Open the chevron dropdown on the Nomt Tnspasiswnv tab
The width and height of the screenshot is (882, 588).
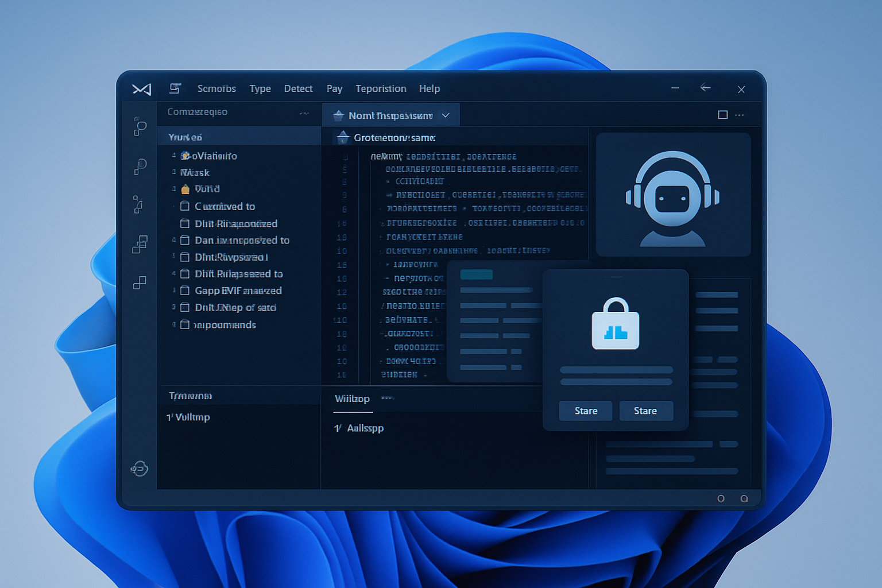click(x=446, y=115)
